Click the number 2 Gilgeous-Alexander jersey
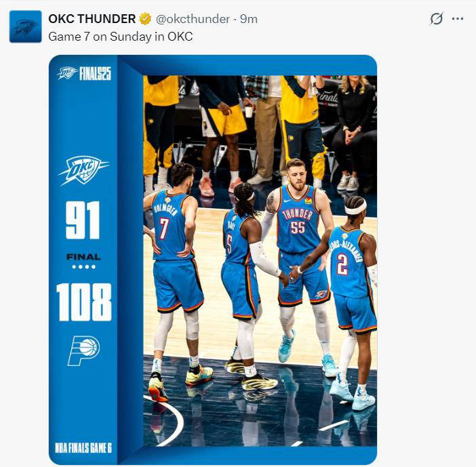 click(x=349, y=262)
